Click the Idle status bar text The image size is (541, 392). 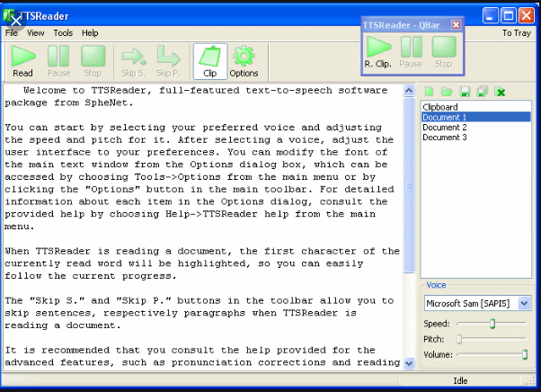click(x=460, y=380)
